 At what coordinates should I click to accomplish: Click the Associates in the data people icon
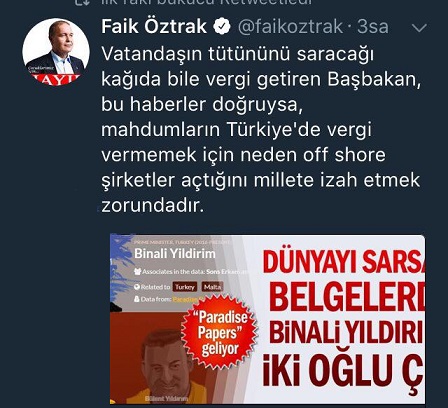coord(137,272)
